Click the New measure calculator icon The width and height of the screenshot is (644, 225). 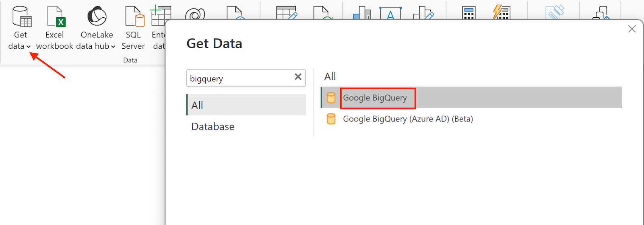(x=469, y=13)
